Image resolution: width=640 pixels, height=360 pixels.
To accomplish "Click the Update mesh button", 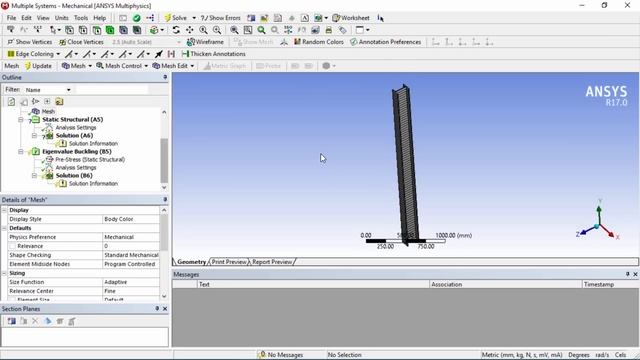I will click(38, 66).
